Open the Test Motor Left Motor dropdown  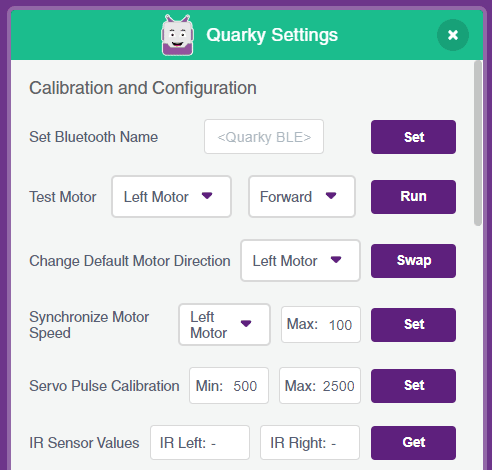171,197
